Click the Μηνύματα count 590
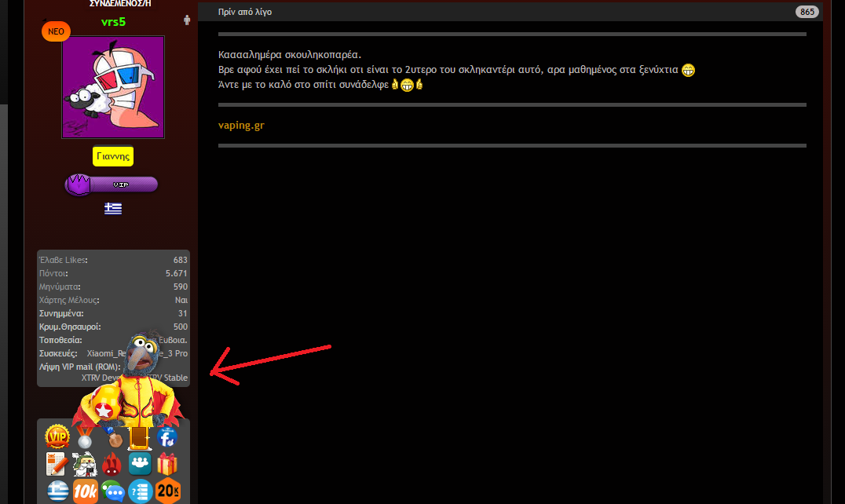845x504 pixels. 180,287
